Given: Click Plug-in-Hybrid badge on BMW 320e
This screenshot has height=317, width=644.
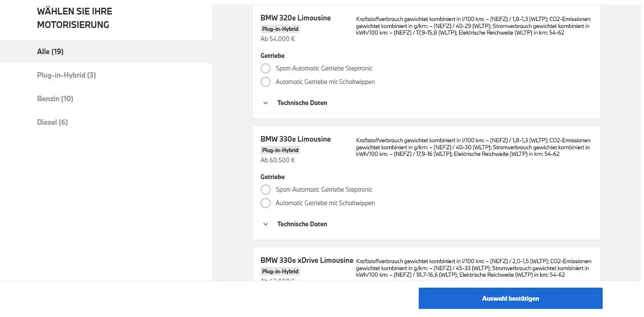Looking at the screenshot, I should coord(280,29).
